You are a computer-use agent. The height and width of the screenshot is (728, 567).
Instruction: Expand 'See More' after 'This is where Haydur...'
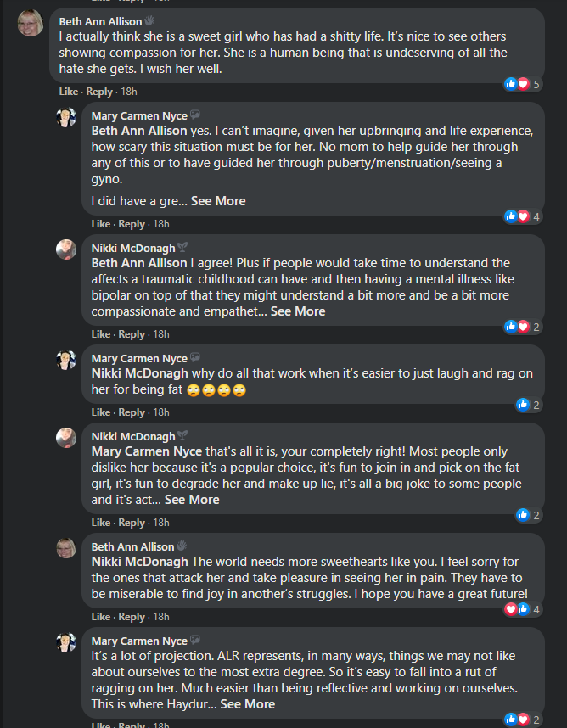[x=248, y=704]
